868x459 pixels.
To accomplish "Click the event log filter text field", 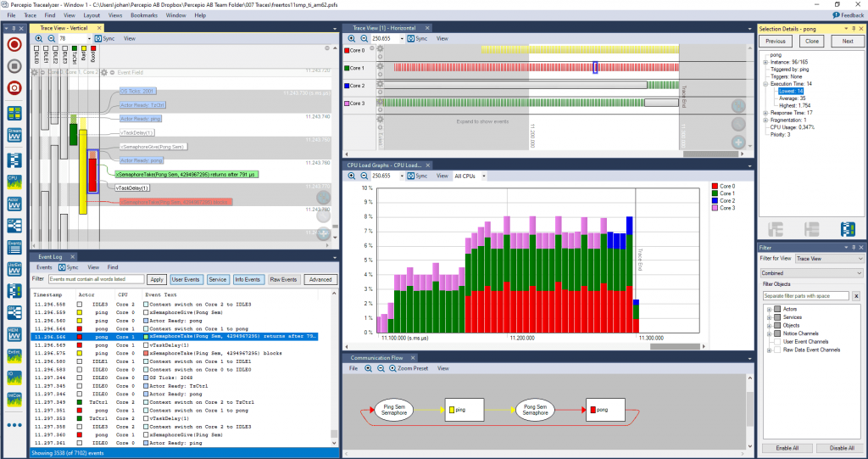I will point(96,279).
